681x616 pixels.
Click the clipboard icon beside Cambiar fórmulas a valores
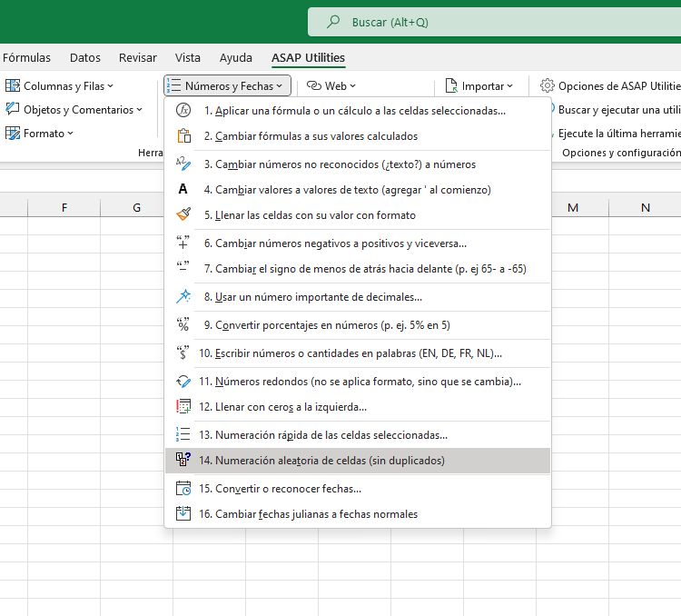pos(183,136)
